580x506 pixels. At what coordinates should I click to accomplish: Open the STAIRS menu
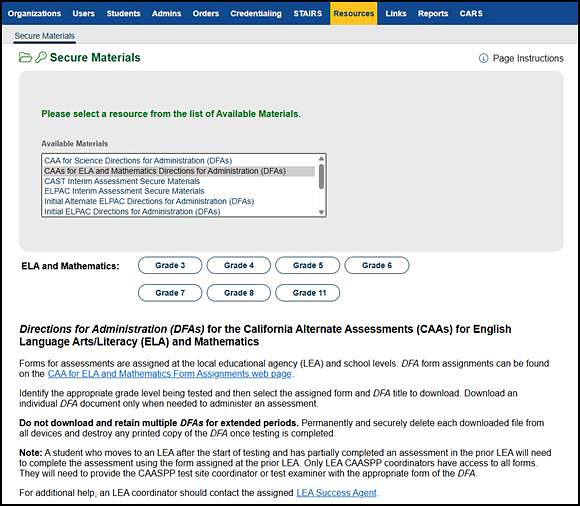pyautogui.click(x=307, y=13)
